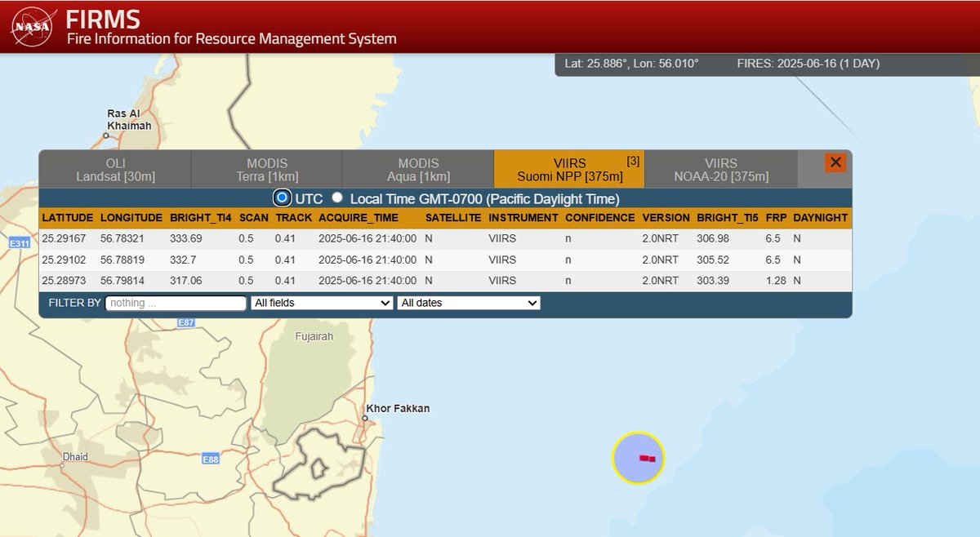
Task: Click the E88 road shield
Action: [x=211, y=459]
